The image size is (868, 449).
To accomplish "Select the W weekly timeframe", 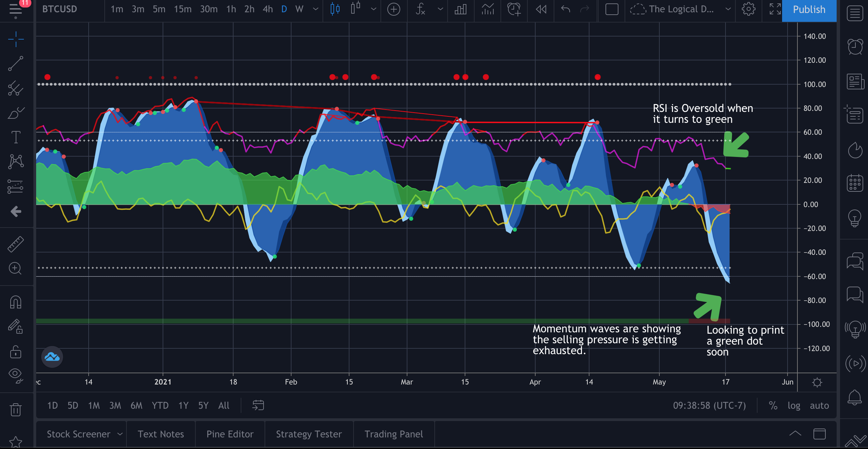I will point(299,9).
